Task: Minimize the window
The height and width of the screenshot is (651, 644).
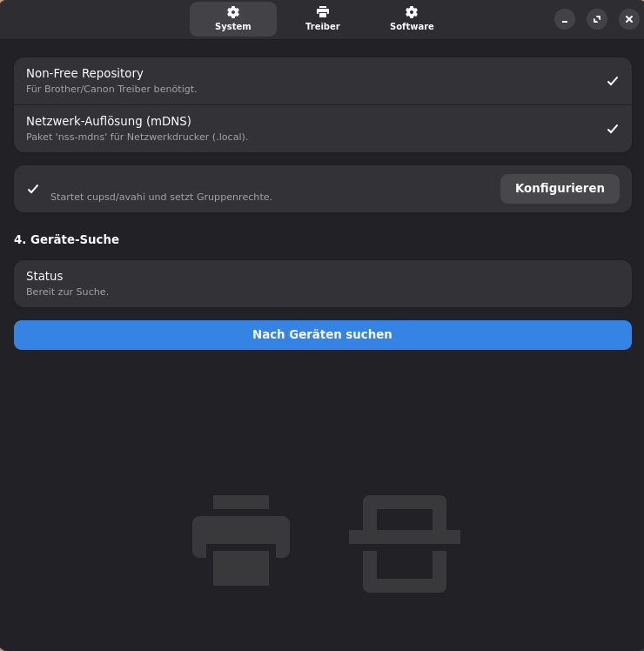Action: click(x=565, y=19)
